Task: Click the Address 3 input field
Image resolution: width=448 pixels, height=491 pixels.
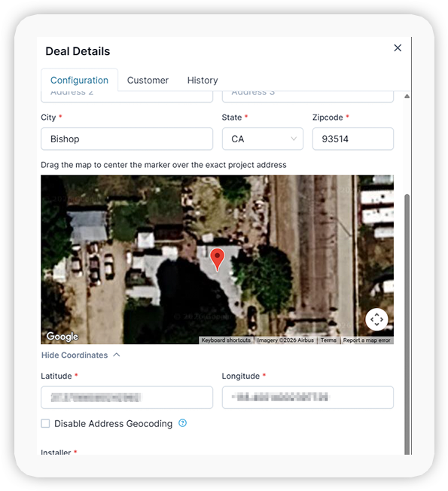Action: (x=308, y=96)
